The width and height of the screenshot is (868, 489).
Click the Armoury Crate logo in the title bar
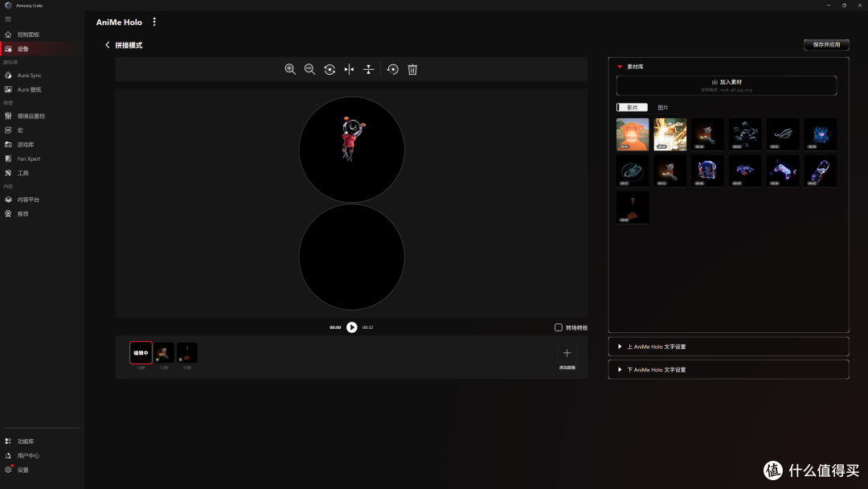pos(8,5)
